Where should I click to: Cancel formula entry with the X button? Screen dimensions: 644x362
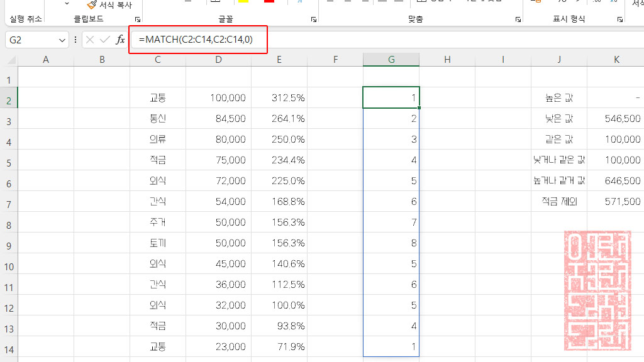[89, 39]
